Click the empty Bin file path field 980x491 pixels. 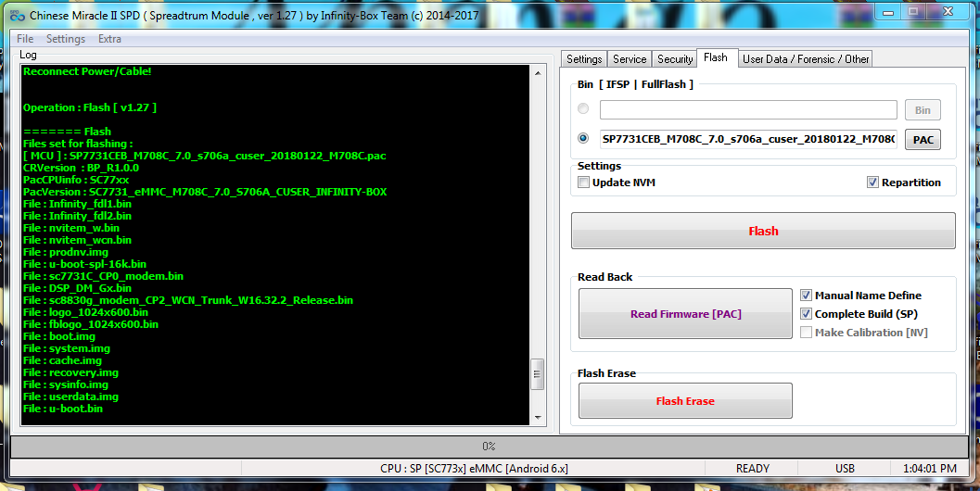(748, 109)
